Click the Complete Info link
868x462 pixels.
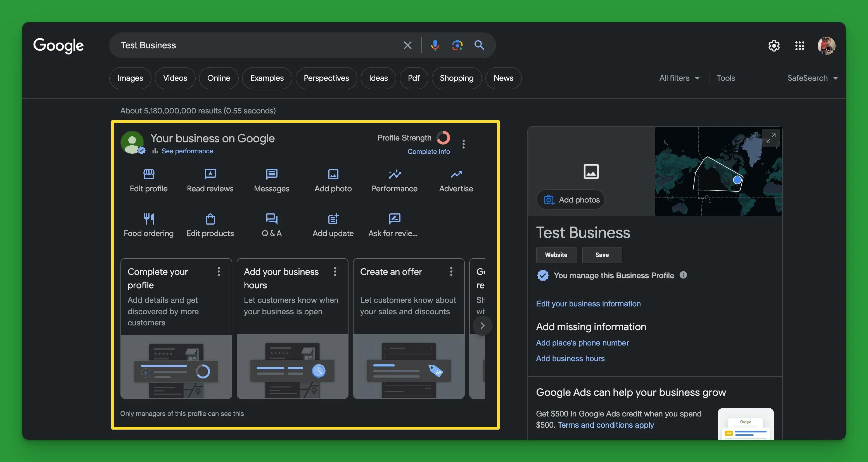429,151
